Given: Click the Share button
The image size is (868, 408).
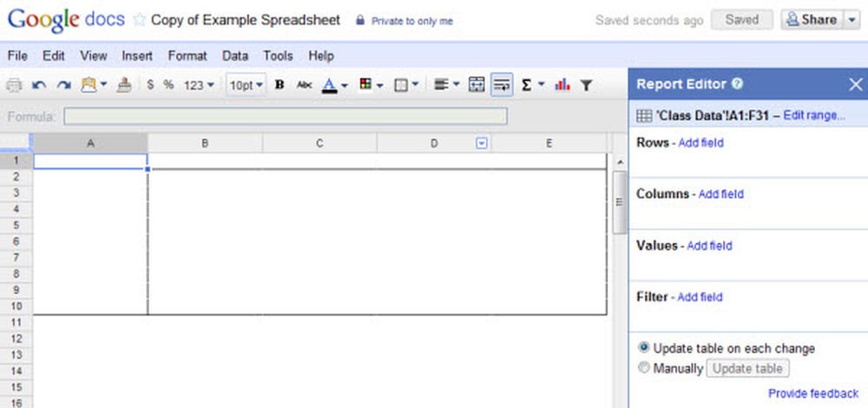Looking at the screenshot, I should tap(812, 20).
